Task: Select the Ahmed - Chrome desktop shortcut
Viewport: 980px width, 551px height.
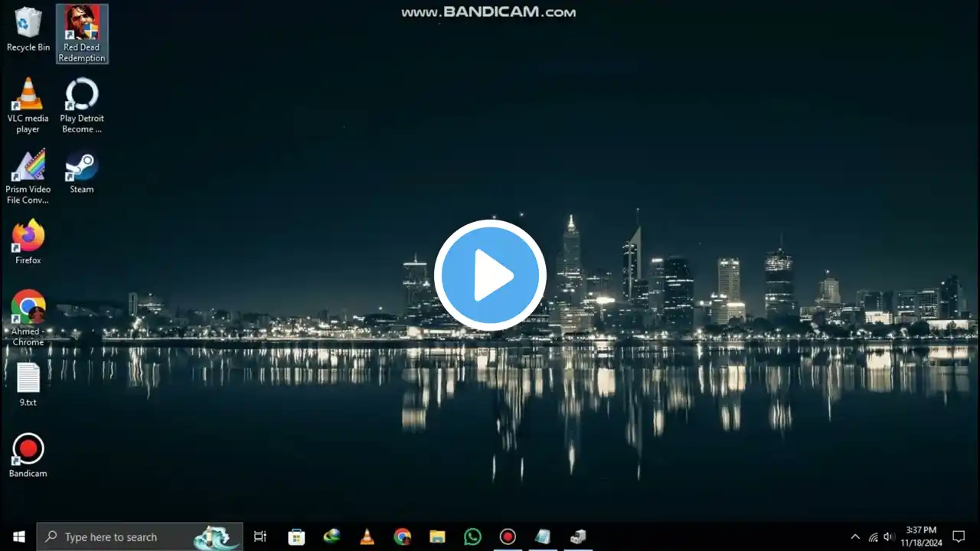Action: click(x=28, y=318)
